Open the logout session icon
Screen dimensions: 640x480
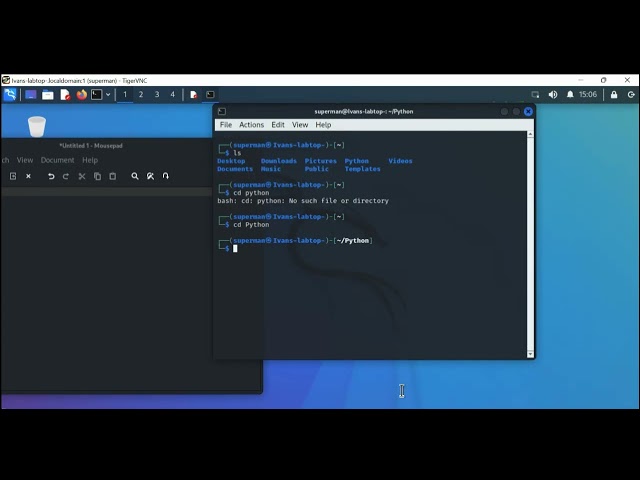click(631, 95)
